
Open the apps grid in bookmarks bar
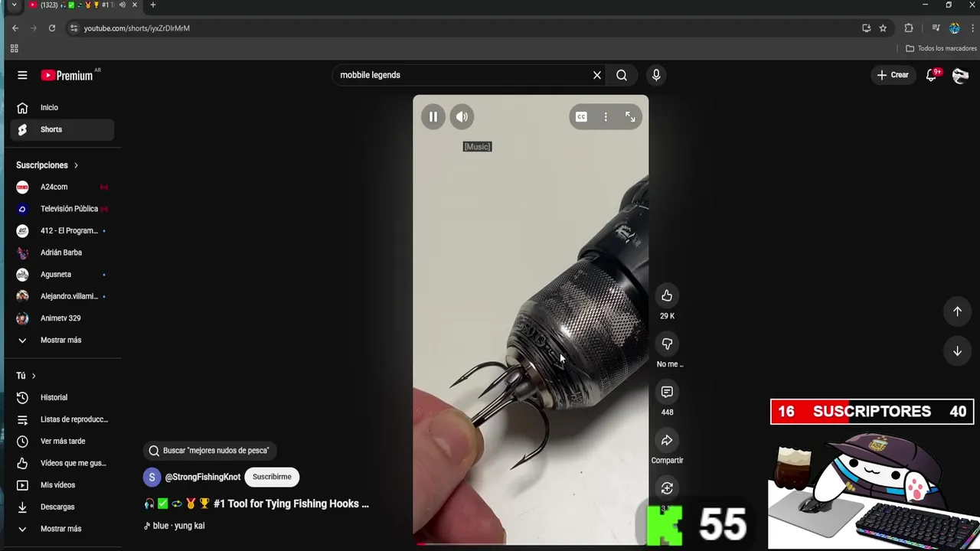[14, 48]
